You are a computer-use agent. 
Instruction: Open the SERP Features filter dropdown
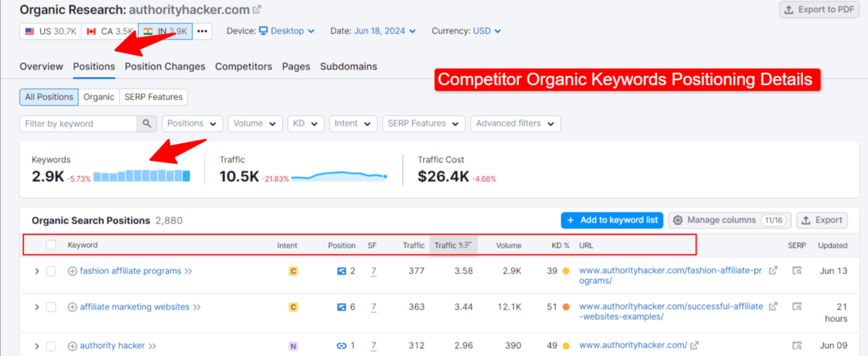coord(423,123)
